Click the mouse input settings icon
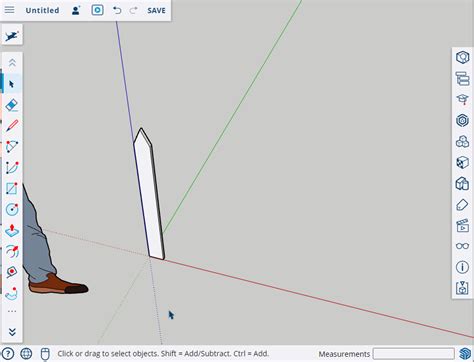Viewport: 474px width, 362px height. tap(45, 354)
